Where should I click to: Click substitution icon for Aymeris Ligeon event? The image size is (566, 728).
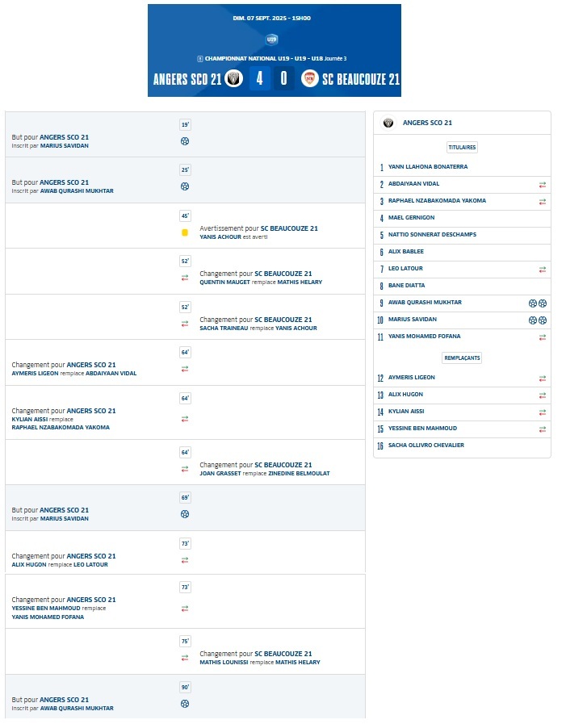[185, 369]
